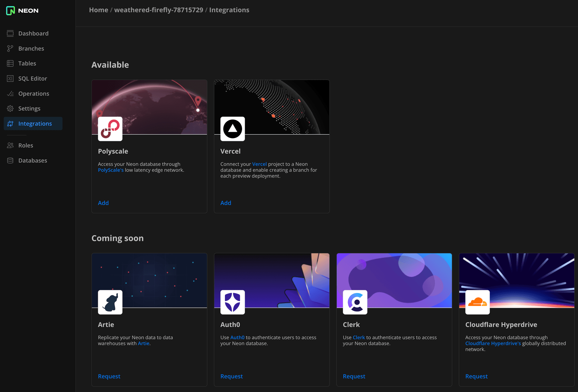This screenshot has width=578, height=392.
Task: Add the Vercel integration
Action: tap(226, 203)
